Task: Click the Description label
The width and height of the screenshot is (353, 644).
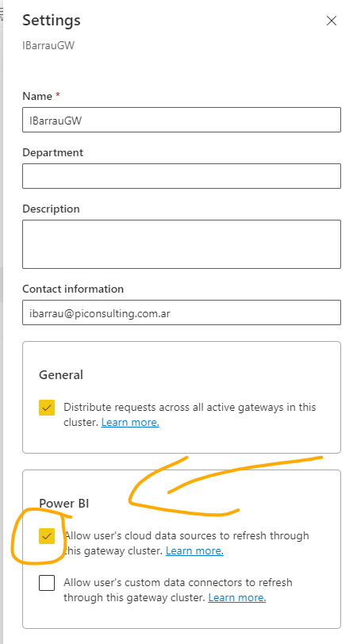Action: point(51,209)
